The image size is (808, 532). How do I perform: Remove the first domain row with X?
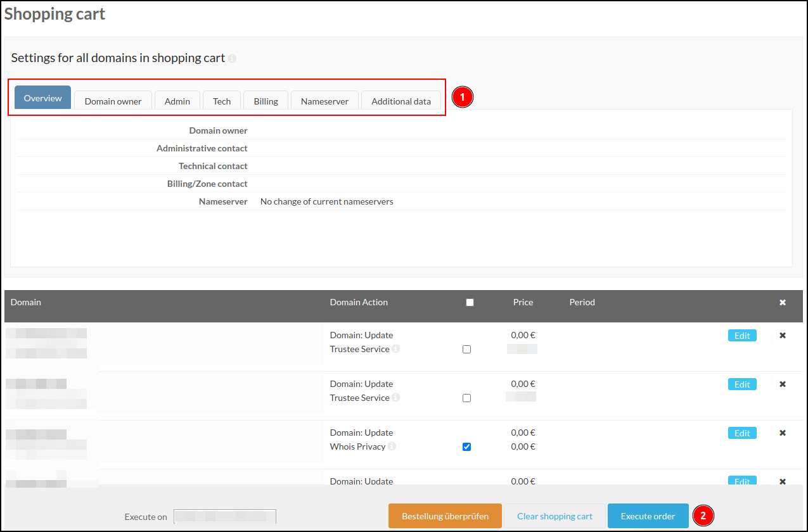pos(783,336)
